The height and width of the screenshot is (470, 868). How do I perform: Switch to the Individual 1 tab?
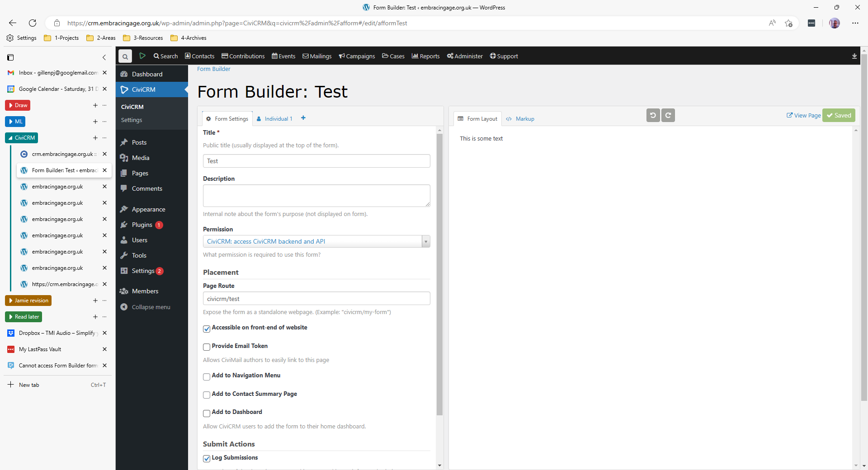(274, 119)
